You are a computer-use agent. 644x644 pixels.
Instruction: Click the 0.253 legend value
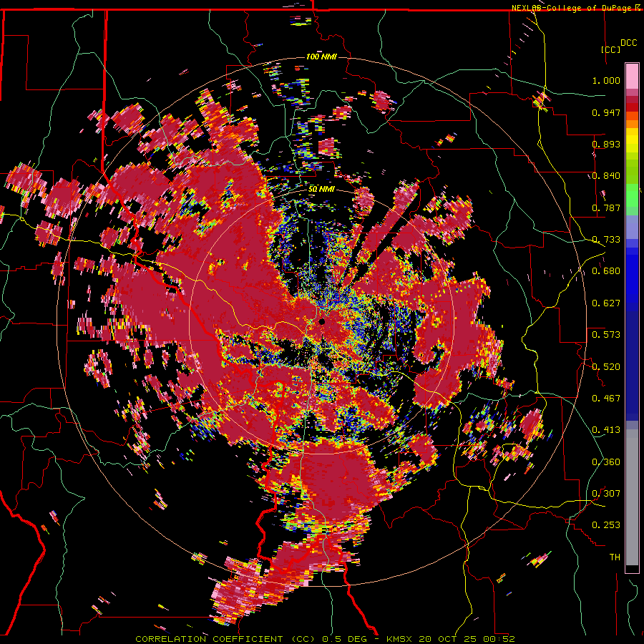point(606,525)
